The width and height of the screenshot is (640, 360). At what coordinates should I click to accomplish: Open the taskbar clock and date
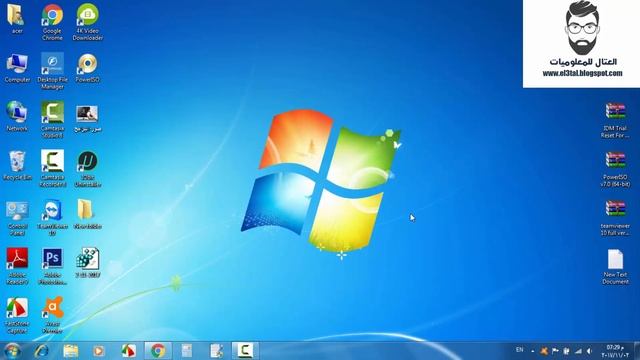coord(615,351)
